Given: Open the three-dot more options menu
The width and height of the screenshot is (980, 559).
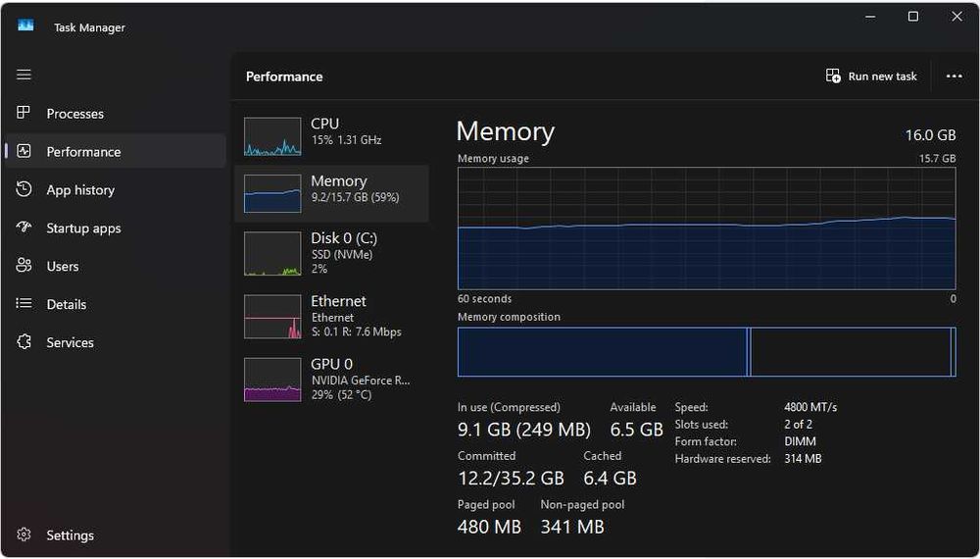Looking at the screenshot, I should (954, 76).
